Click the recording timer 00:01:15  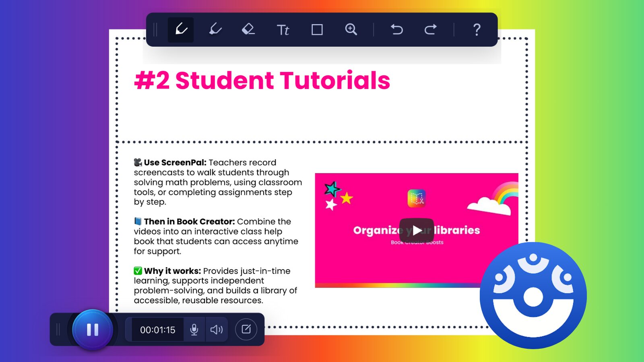coord(158,330)
